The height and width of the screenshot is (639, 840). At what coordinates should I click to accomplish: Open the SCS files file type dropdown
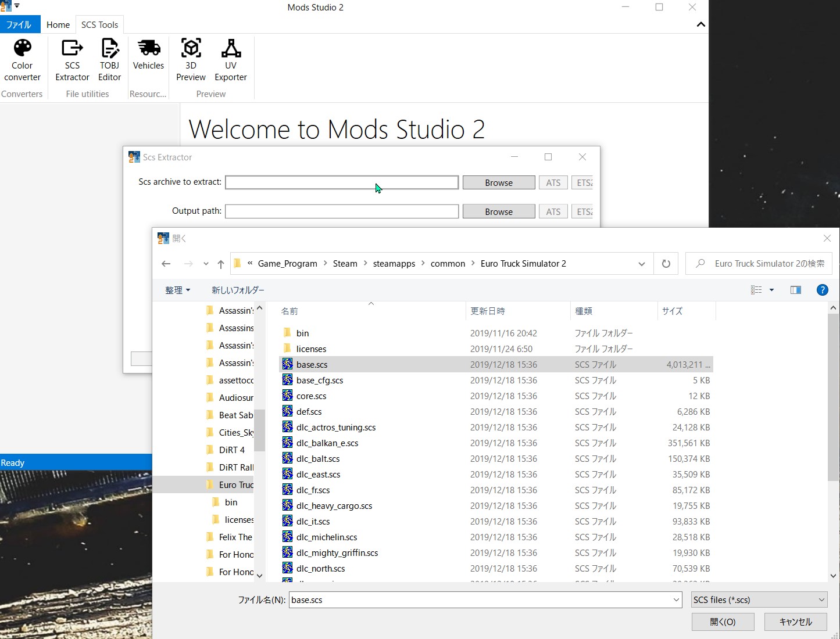[759, 599]
